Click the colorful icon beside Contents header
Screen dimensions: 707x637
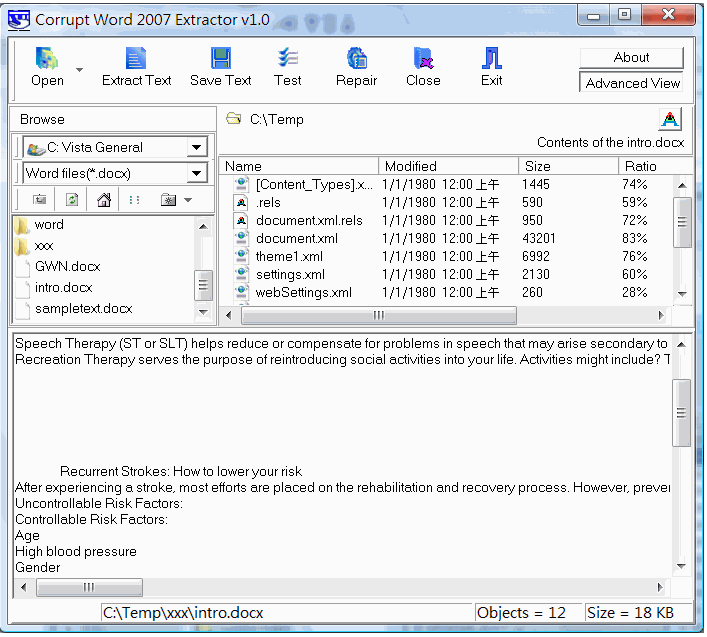(670, 119)
